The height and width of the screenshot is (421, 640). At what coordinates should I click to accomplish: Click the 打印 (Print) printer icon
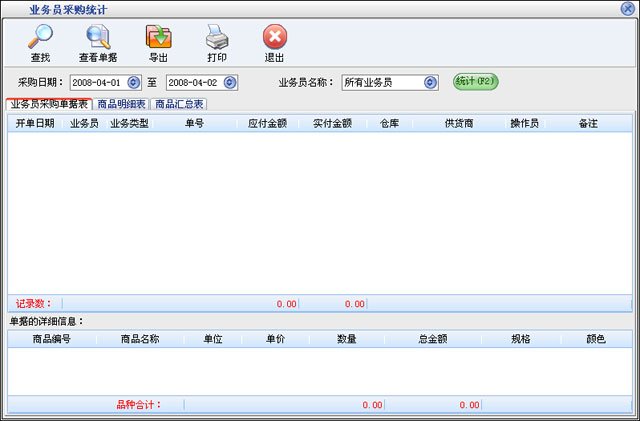pos(217,38)
